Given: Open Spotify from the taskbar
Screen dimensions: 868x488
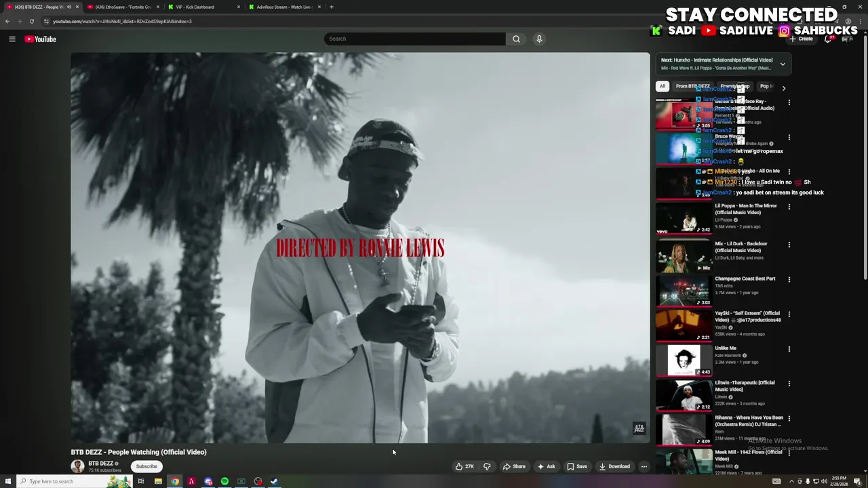Looking at the screenshot, I should click(224, 481).
